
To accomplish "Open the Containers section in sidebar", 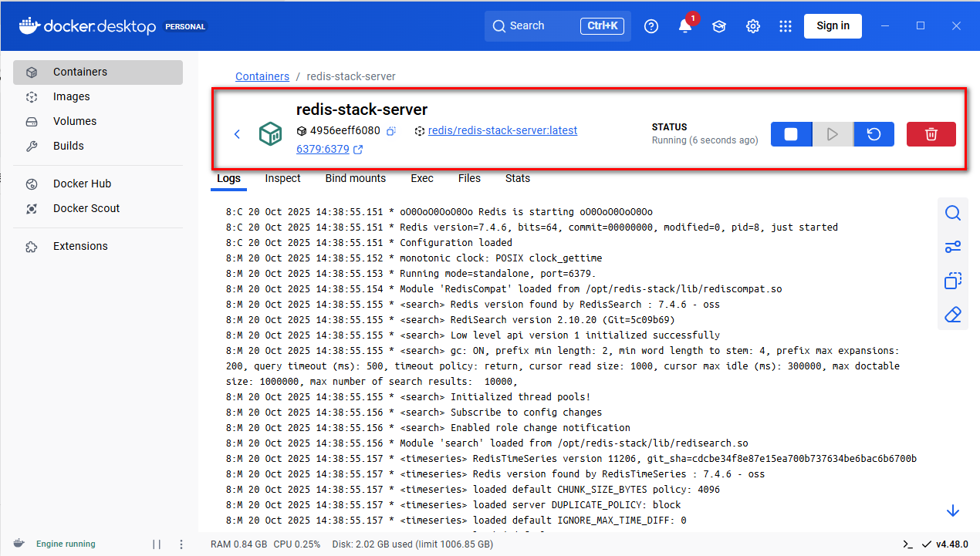I will pos(98,72).
